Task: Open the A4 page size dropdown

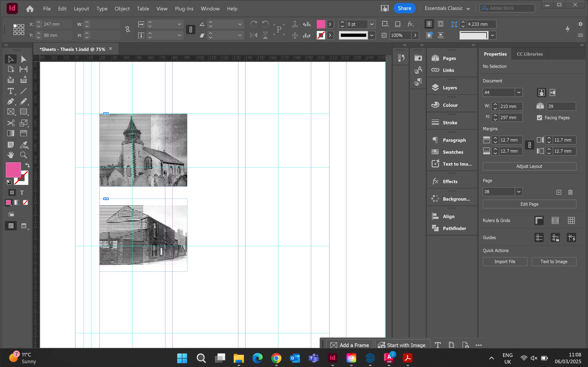Action: pyautogui.click(x=519, y=92)
